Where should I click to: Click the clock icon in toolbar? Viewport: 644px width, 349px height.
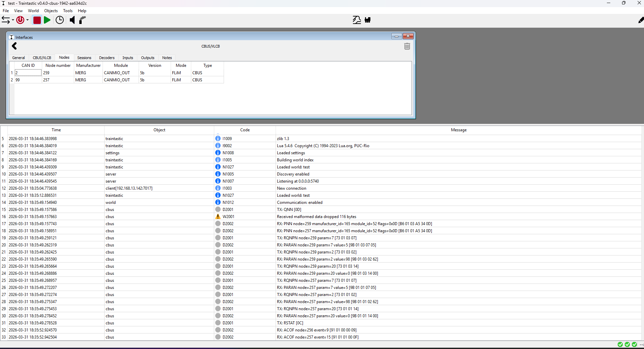[60, 20]
